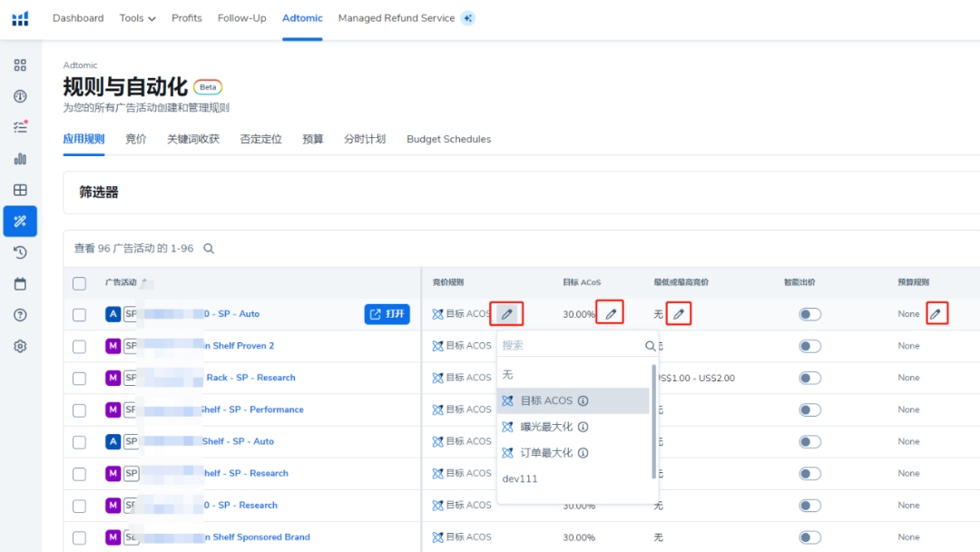Open Follow-Up in top navigation
The height and width of the screenshot is (552, 980).
click(242, 18)
